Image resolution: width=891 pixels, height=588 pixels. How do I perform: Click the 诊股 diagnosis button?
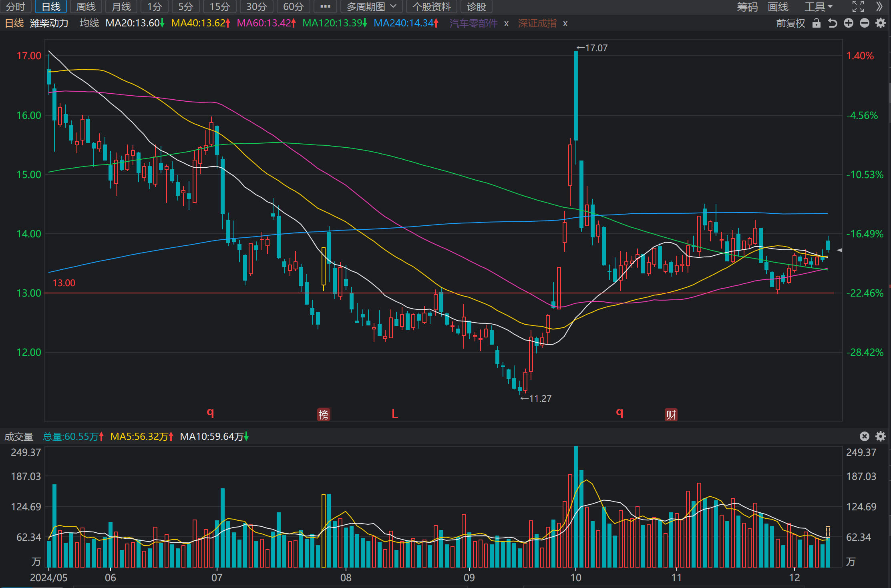pos(476,7)
